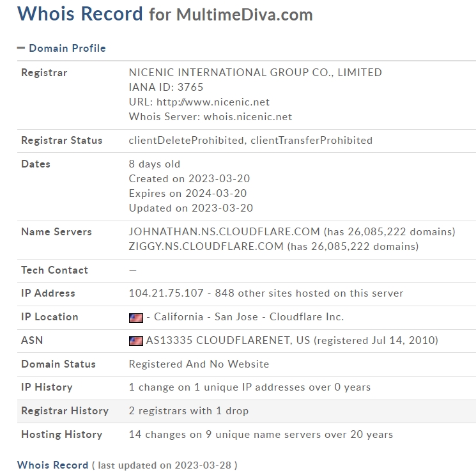Click the Registrar Status row label
The width and height of the screenshot is (476, 475).
click(x=61, y=140)
